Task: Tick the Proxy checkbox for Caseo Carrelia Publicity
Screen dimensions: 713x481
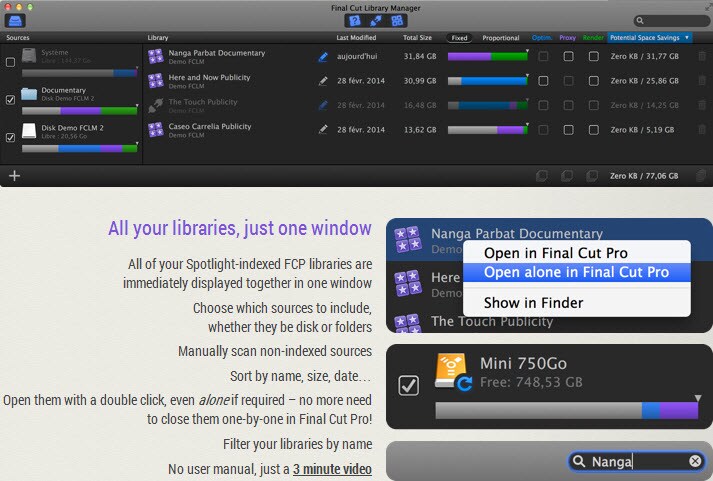Action: (x=568, y=130)
